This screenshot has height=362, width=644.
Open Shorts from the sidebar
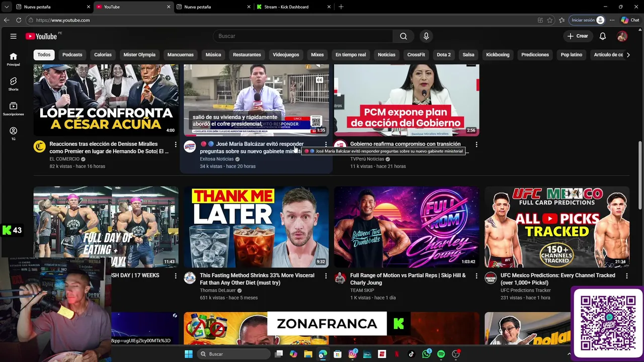14,84
